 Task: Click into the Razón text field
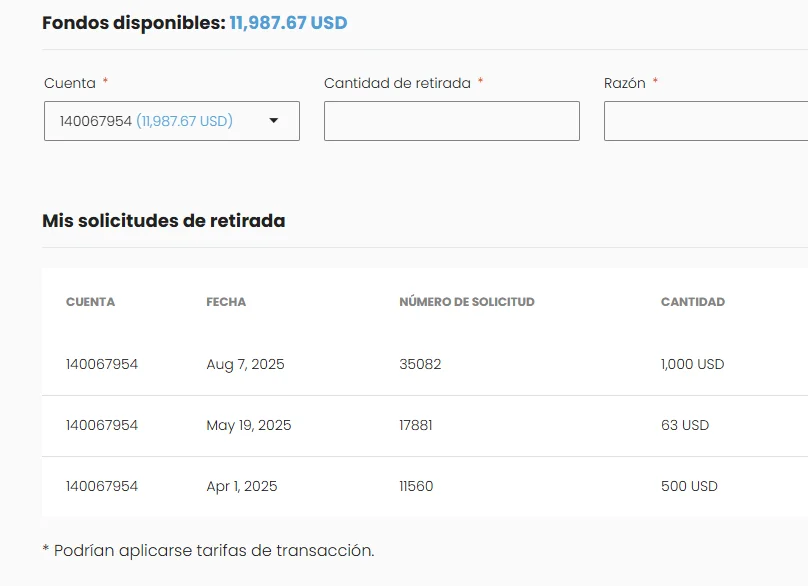[x=705, y=121]
